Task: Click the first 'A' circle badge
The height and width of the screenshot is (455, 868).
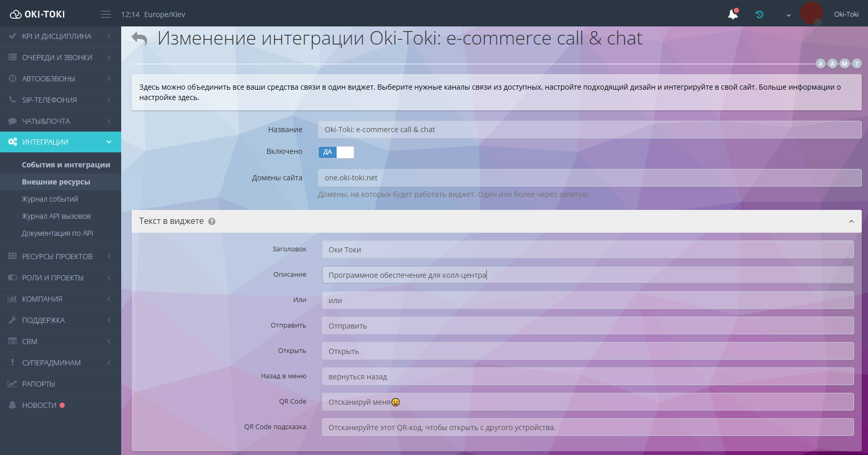Action: (x=820, y=64)
